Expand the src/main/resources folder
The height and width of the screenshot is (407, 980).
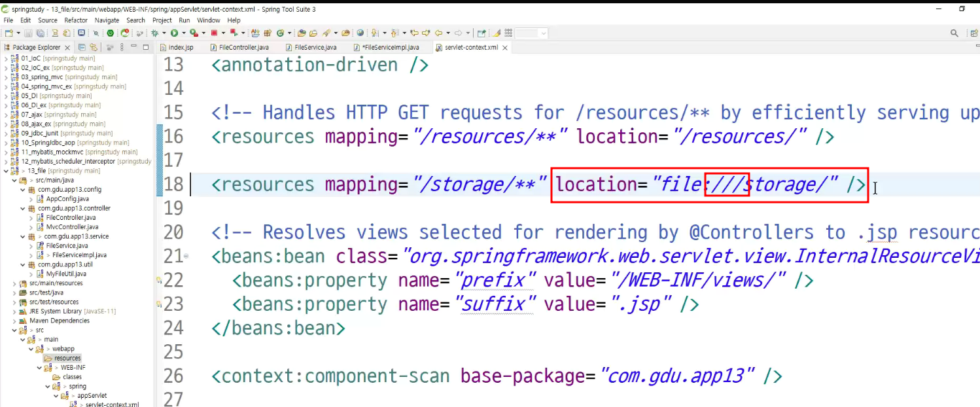coord(14,283)
